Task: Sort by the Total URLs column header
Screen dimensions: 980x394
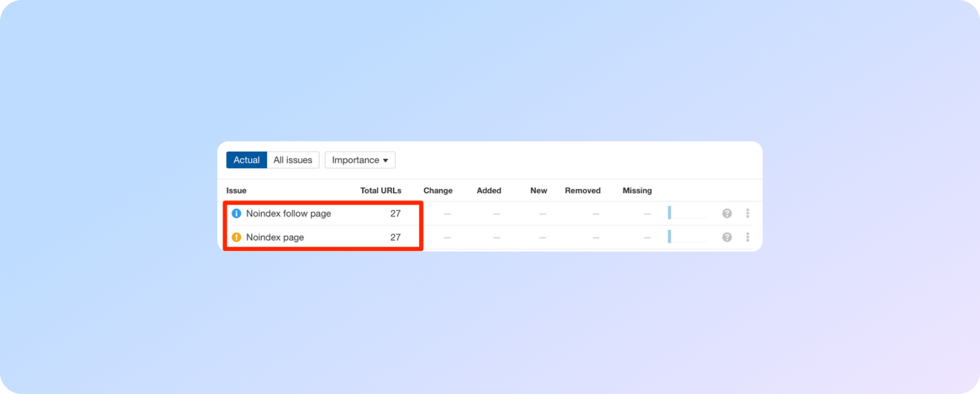Action: pos(381,190)
